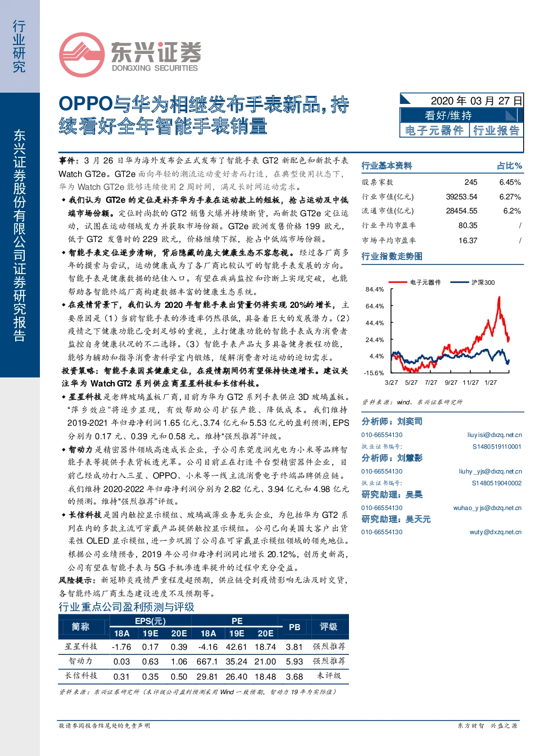Click the 行业报告 label
Screen dimensions: 558x756
(496, 130)
